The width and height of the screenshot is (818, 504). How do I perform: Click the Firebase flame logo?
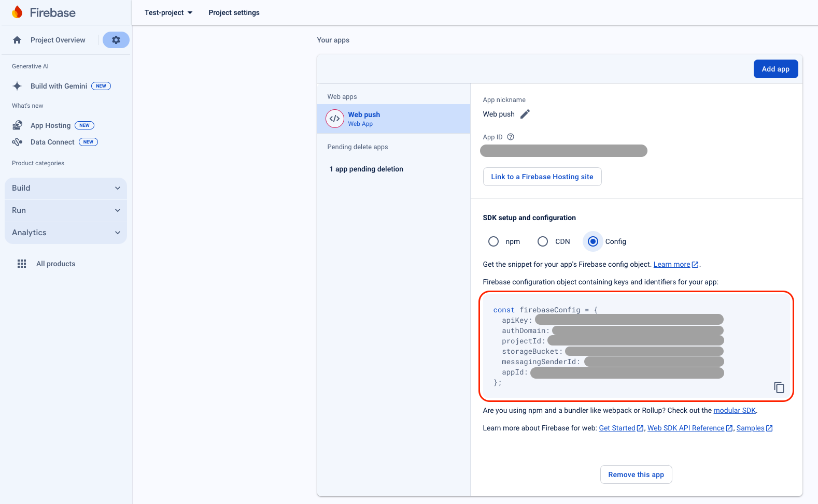(17, 12)
